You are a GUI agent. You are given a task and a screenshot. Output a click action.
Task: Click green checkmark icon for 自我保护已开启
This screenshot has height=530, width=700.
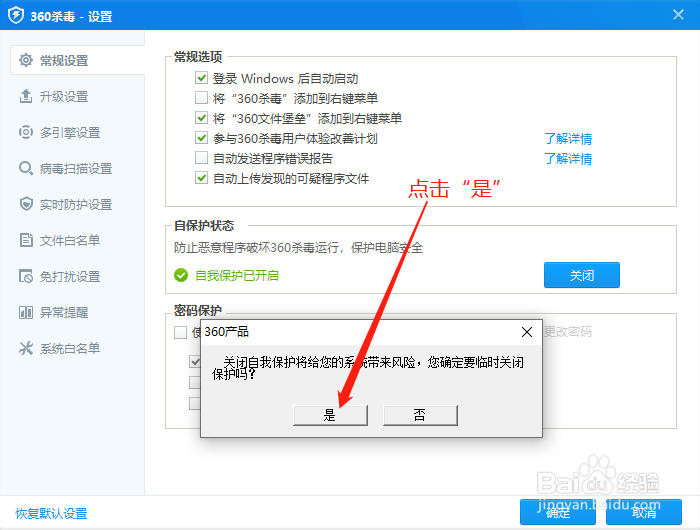[x=181, y=275]
